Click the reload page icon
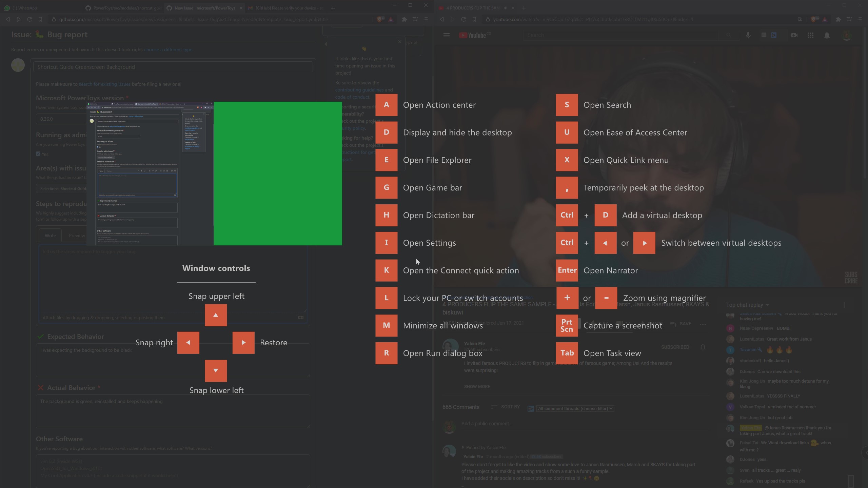This screenshot has height=488, width=868. coord(29,19)
